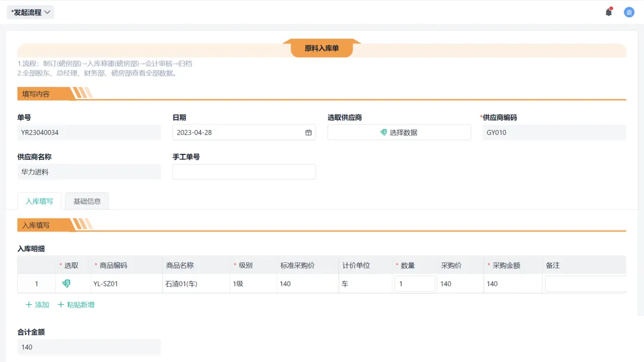Viewport: 644px width, 362px height.
Task: Click the 数量 input in row 1
Action: point(414,284)
